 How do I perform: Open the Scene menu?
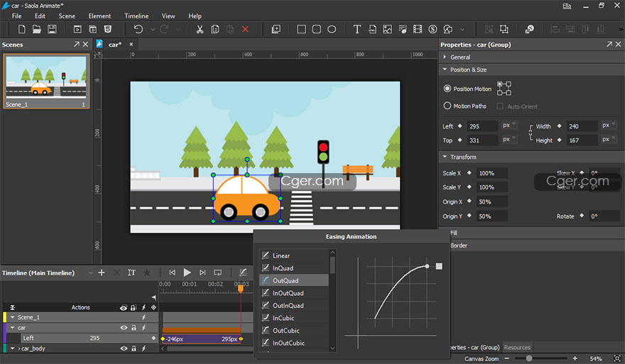pyautogui.click(x=67, y=16)
